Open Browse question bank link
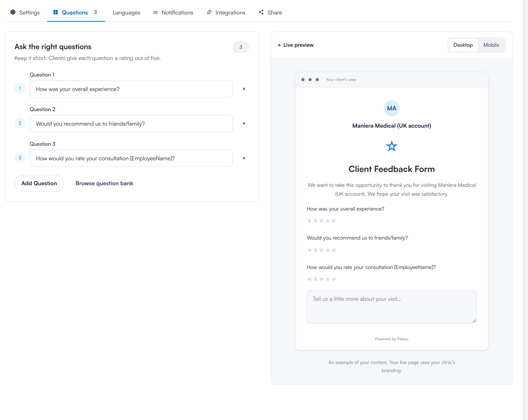Screen dimensions: 528x420 (x=104, y=183)
